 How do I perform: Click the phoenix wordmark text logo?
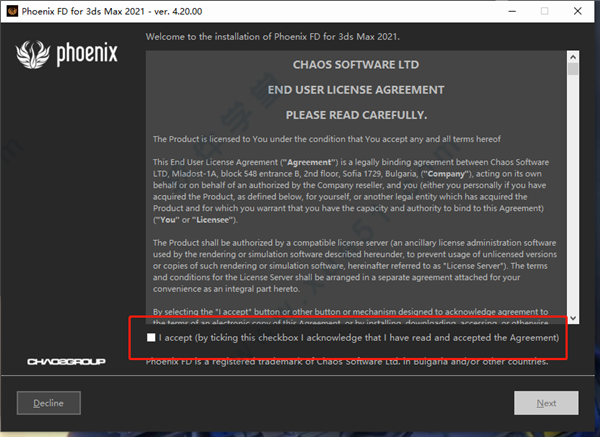pyautogui.click(x=87, y=54)
